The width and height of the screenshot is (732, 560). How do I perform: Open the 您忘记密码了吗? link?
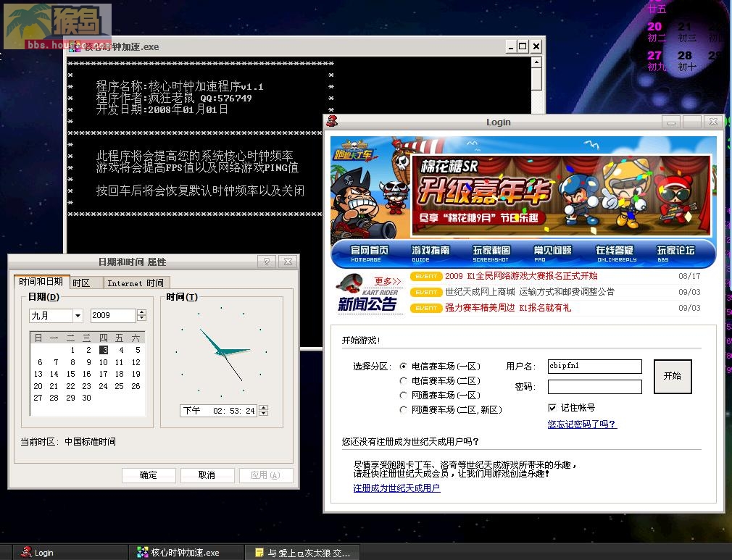(582, 425)
